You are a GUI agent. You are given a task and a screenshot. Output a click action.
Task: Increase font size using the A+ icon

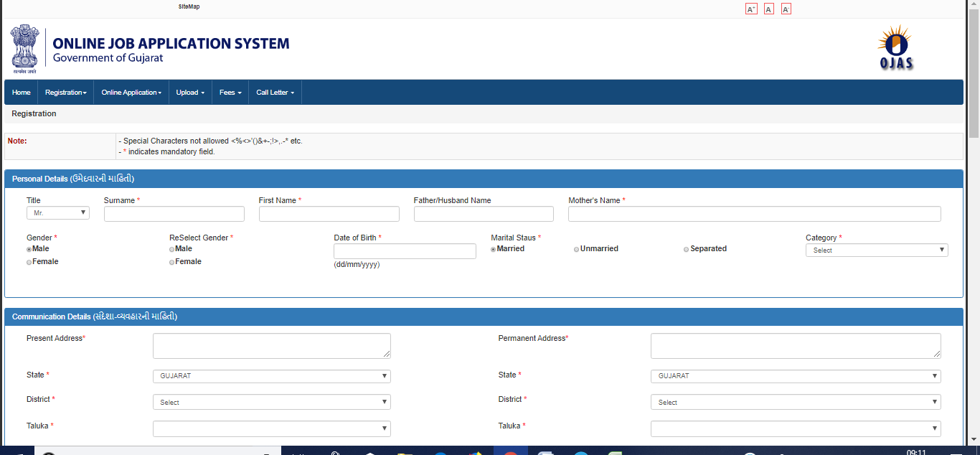pos(750,8)
